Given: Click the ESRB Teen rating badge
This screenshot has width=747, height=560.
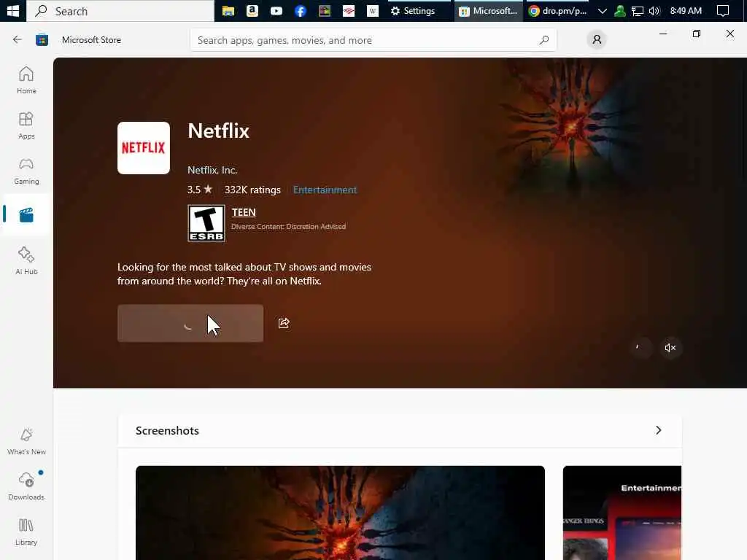Looking at the screenshot, I should 206,223.
